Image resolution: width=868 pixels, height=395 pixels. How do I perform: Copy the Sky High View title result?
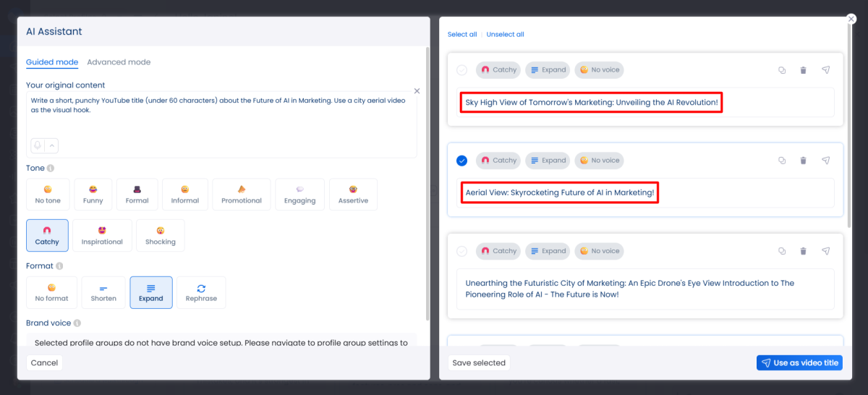pos(782,70)
